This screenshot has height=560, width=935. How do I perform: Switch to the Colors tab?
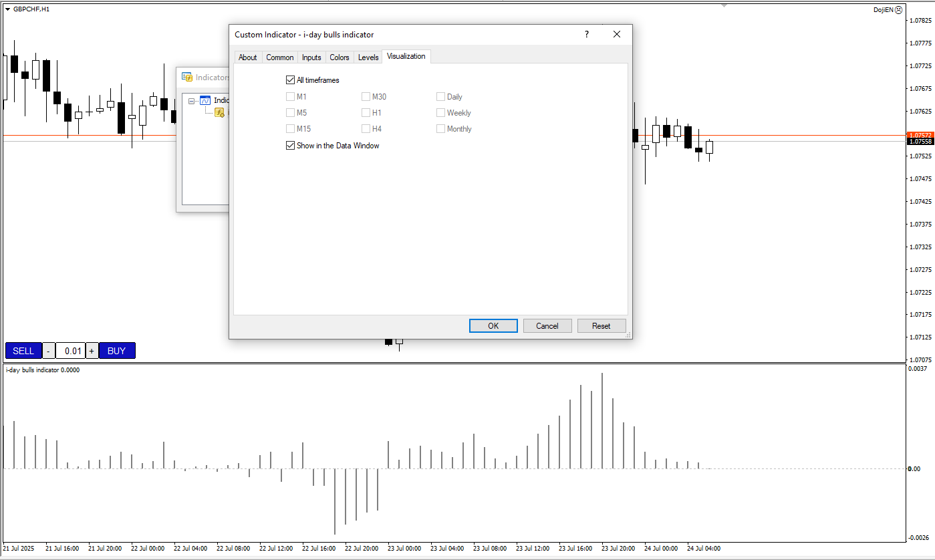(x=340, y=57)
